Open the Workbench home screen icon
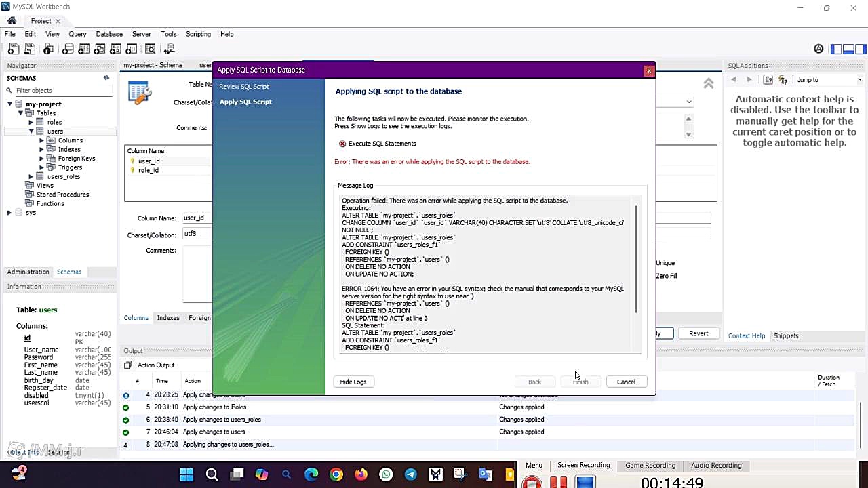Viewport: 868px width, 488px height. click(12, 21)
